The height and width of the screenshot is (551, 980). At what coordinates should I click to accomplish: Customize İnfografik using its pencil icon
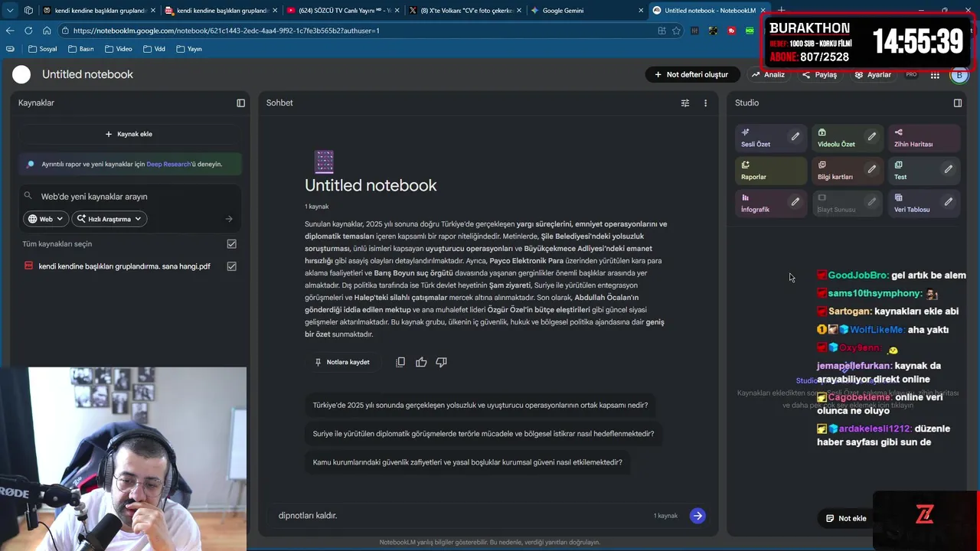coord(795,202)
